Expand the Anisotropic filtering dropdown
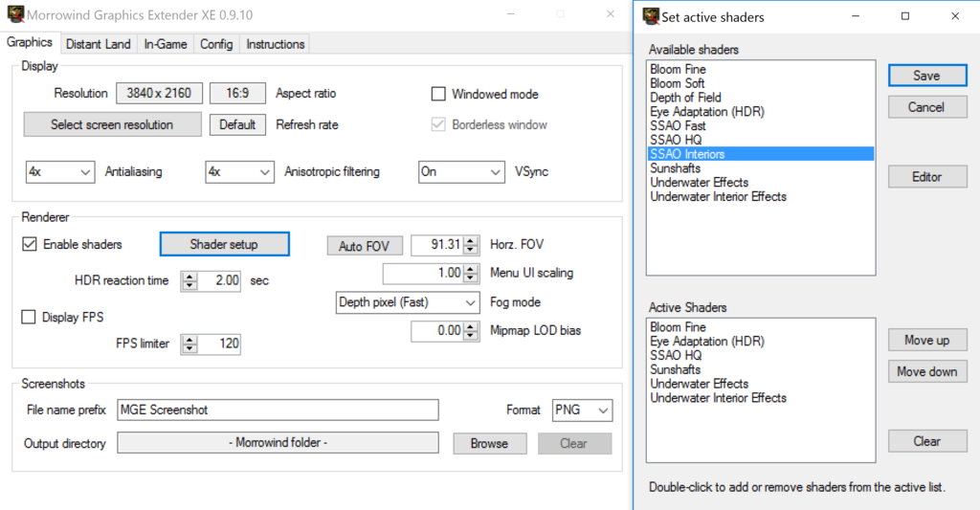980x510 pixels. (240, 171)
